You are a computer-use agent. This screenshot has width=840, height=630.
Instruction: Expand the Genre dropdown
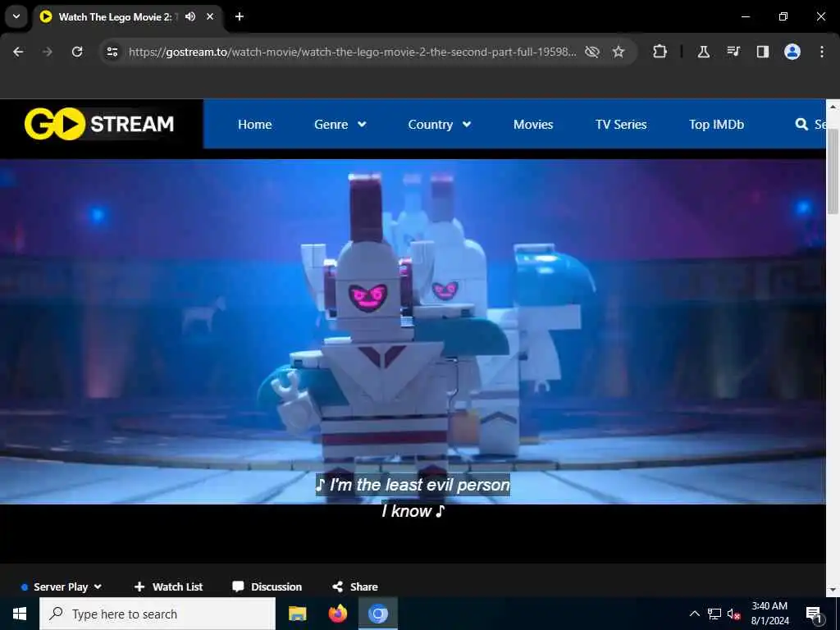point(340,125)
